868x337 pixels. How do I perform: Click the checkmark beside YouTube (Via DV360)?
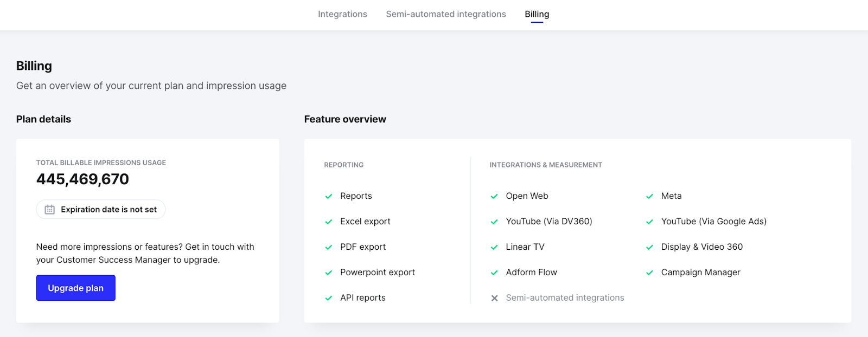pos(494,222)
